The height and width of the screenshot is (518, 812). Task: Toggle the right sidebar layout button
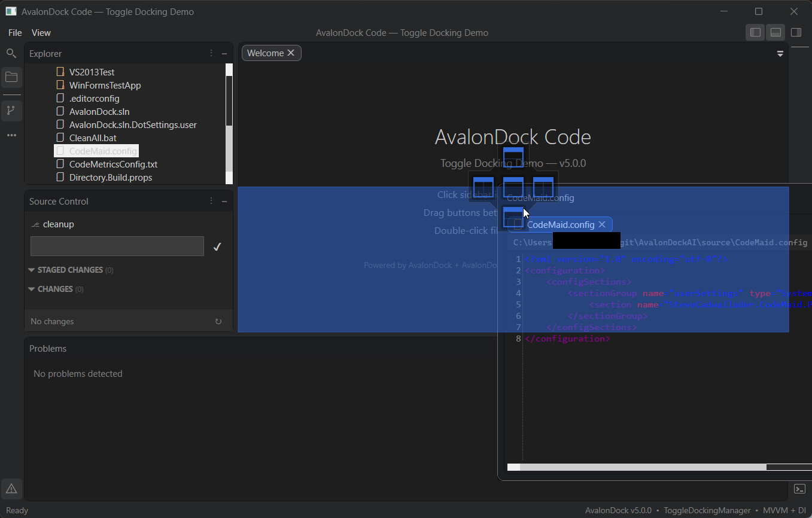(x=796, y=32)
